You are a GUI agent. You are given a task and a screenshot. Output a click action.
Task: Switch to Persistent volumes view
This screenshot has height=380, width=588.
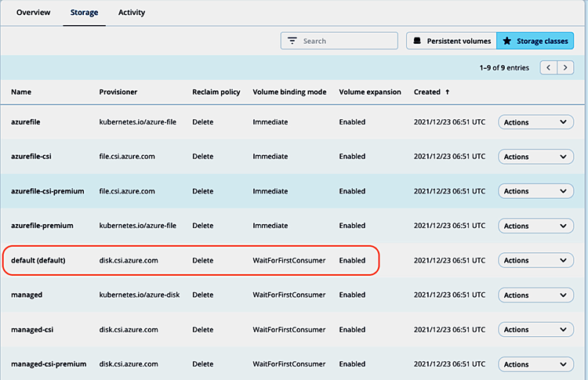coord(451,41)
